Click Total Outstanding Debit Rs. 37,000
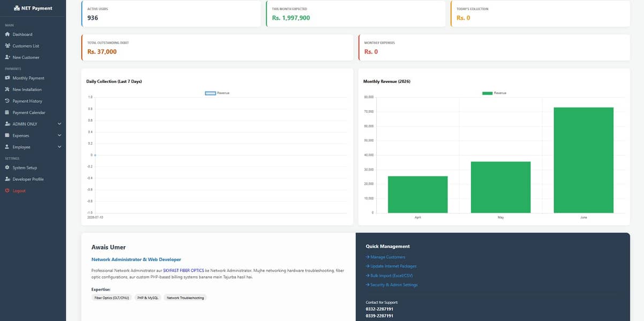644x321 pixels. pos(102,51)
